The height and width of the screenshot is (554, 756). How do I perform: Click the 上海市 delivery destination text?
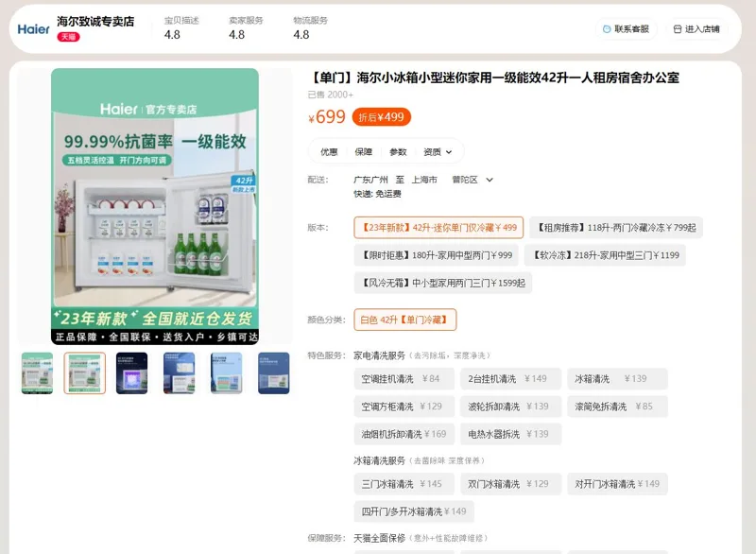(x=424, y=180)
